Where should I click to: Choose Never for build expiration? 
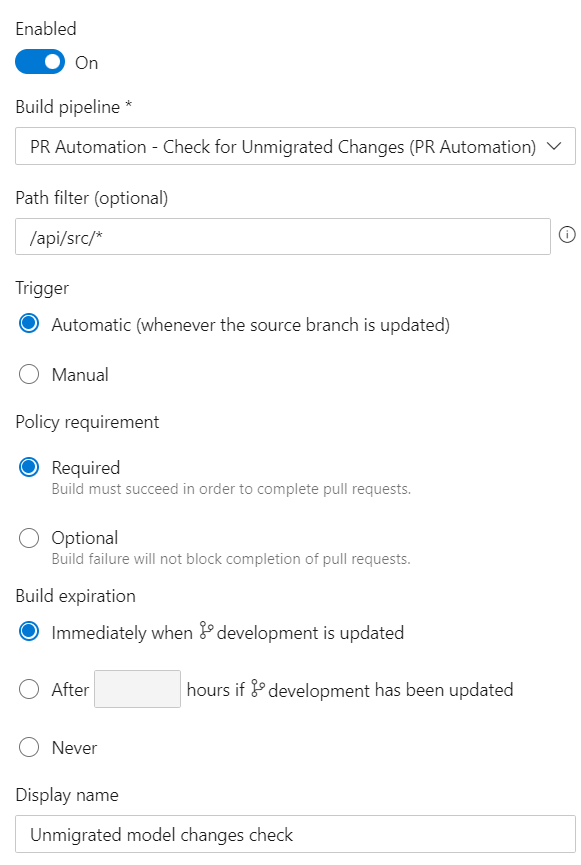(29, 747)
